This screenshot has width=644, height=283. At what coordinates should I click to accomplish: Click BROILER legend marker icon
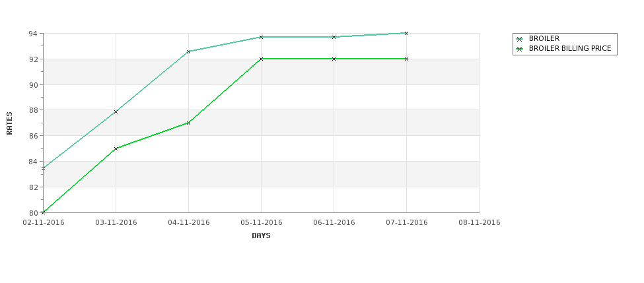point(520,39)
